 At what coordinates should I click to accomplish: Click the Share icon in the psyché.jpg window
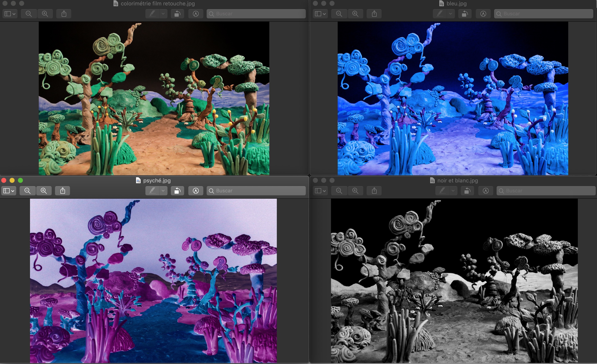[62, 191]
